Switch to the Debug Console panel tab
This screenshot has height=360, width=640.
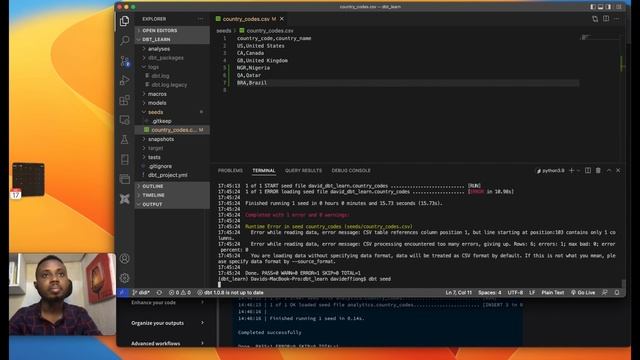(x=351, y=171)
